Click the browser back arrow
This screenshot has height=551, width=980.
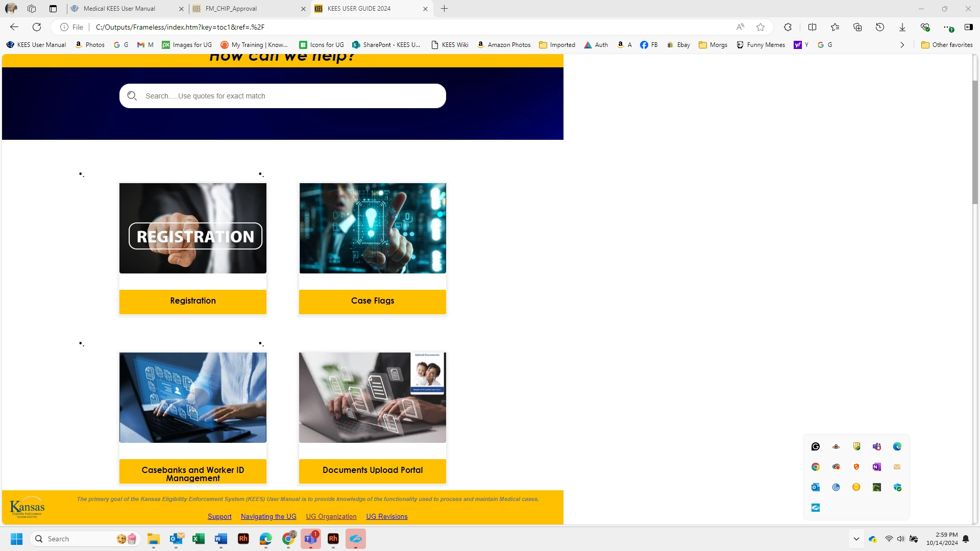[14, 27]
